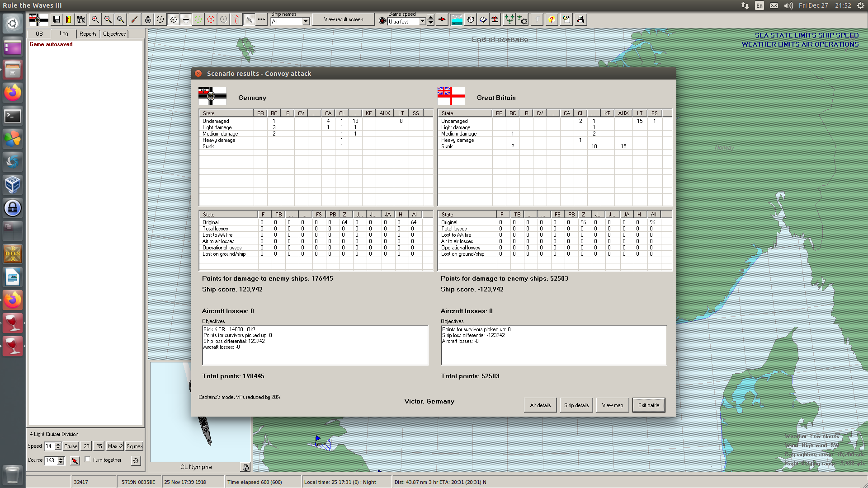This screenshot has width=868, height=488.
Task: Click the printer icon in the toolbar
Action: (580, 19)
